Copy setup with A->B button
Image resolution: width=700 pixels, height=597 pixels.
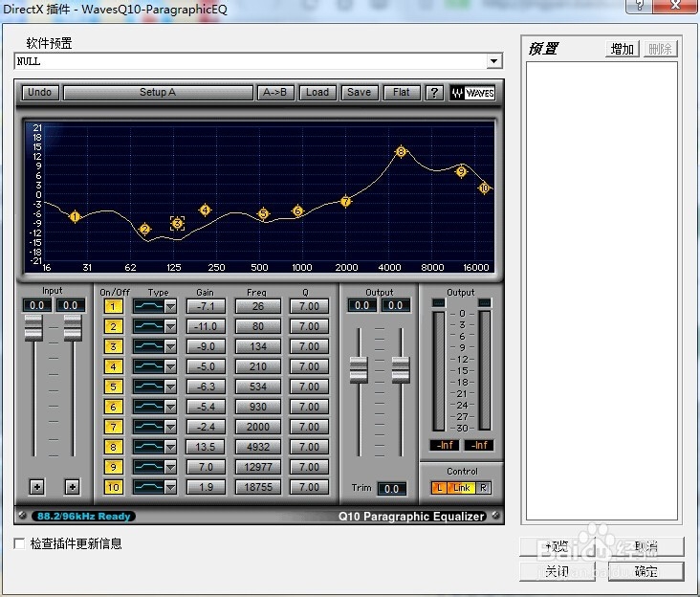point(274,93)
